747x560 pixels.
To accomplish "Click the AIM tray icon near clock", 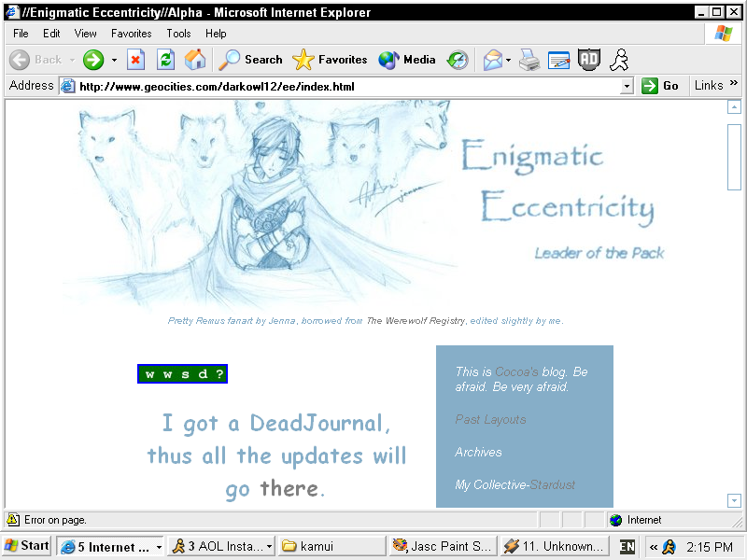I will (669, 547).
